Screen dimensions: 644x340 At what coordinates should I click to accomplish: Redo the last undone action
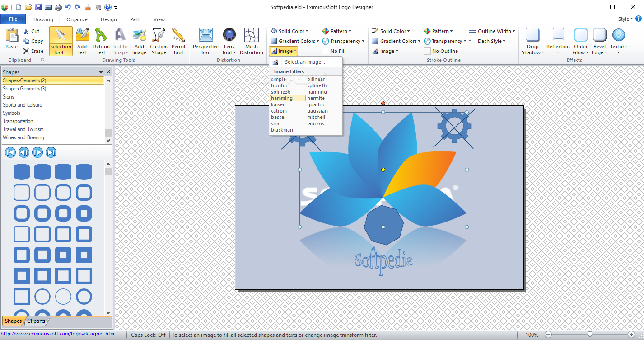click(x=78, y=7)
